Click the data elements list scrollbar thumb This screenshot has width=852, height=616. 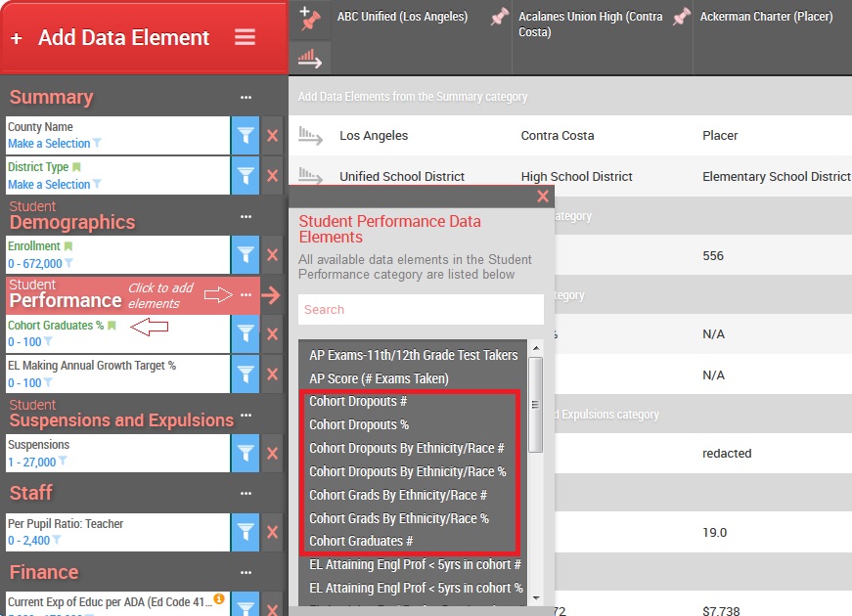click(x=535, y=404)
